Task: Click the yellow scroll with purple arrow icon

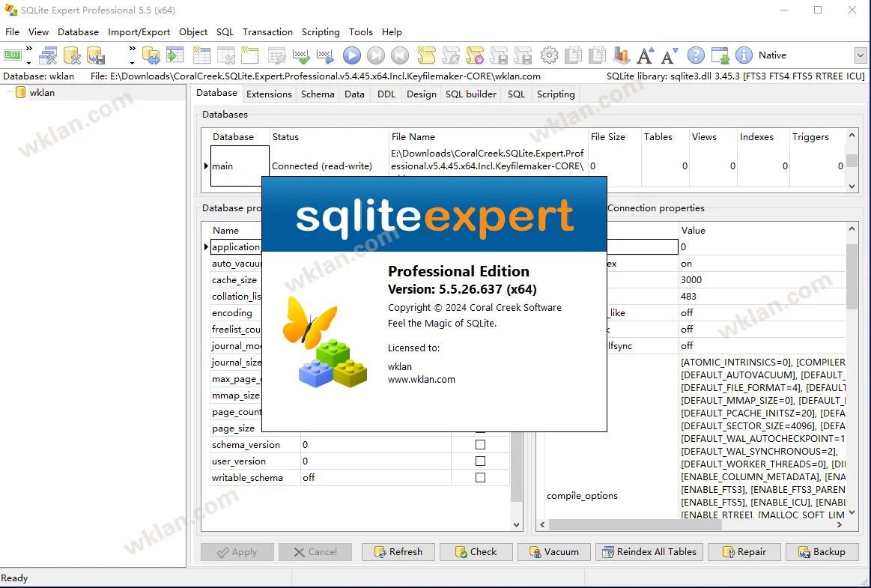Action: tap(474, 55)
